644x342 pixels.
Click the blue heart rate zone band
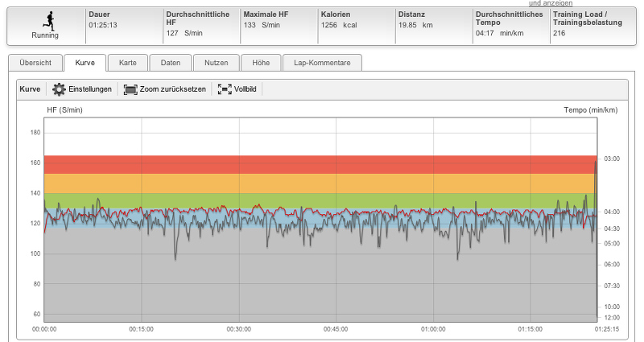coord(320,217)
